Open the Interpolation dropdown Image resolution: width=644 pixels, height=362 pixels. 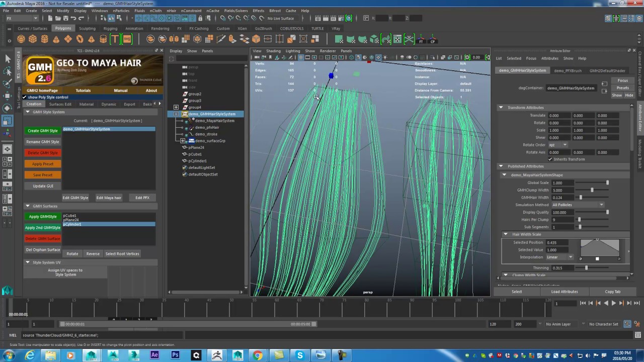pyautogui.click(x=559, y=257)
